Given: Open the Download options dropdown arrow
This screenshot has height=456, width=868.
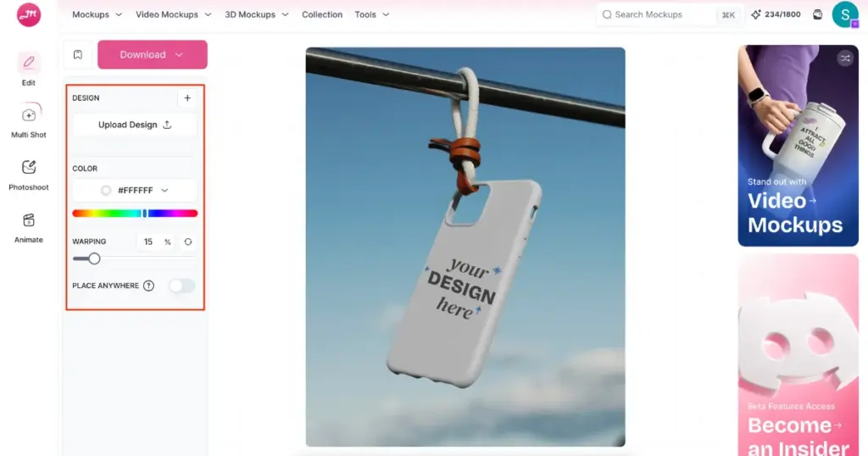Looking at the screenshot, I should [179, 55].
